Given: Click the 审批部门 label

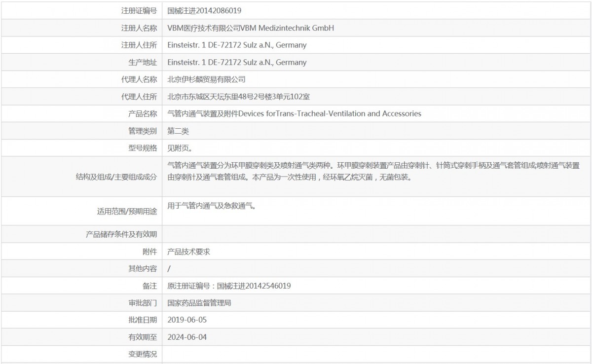Looking at the screenshot, I should point(143,303).
